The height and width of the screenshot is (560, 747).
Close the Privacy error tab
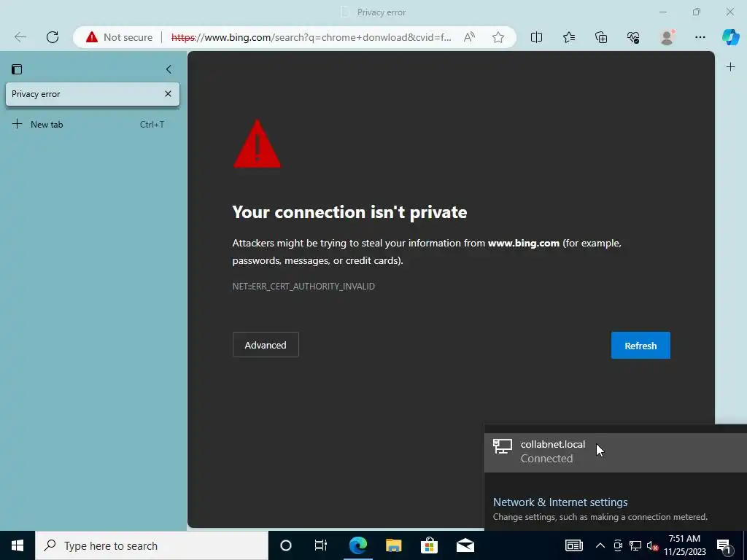[169, 94]
